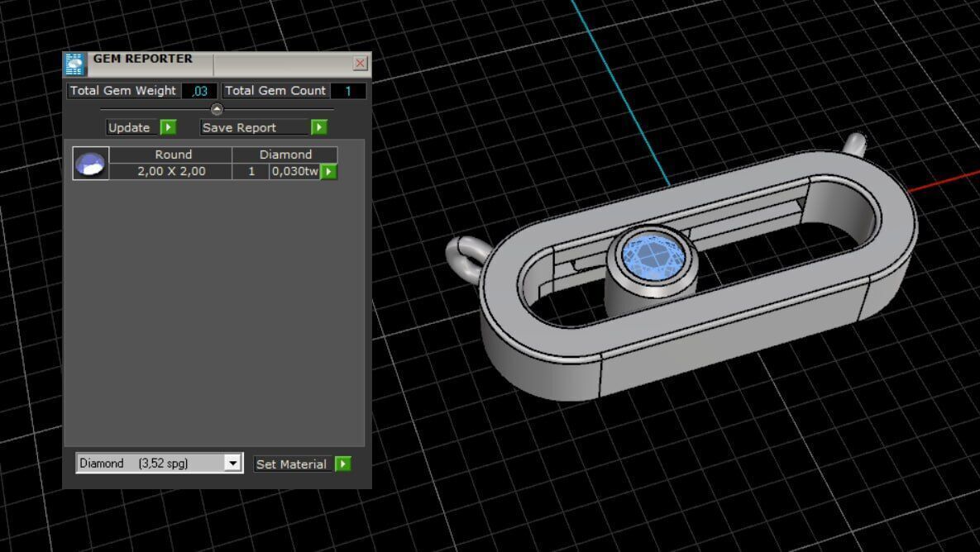Screen dimensions: 980x552
Task: Click the green arrow next to Set Material
Action: [x=343, y=464]
